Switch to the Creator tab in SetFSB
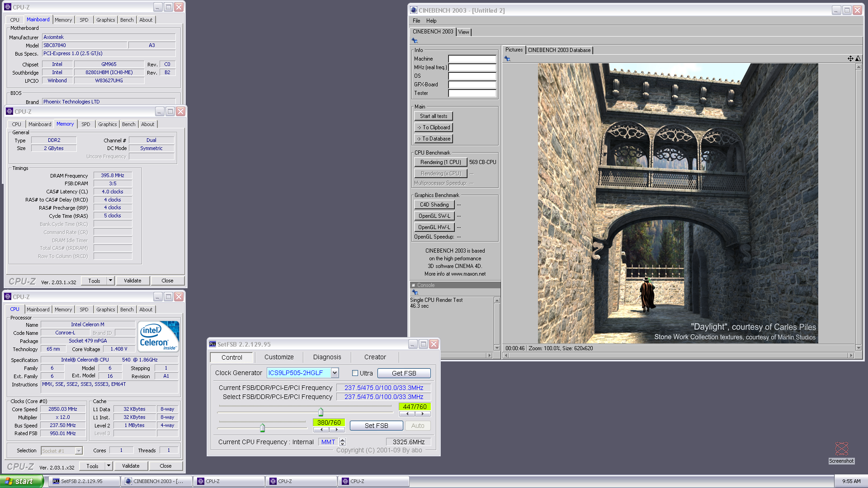 click(375, 357)
